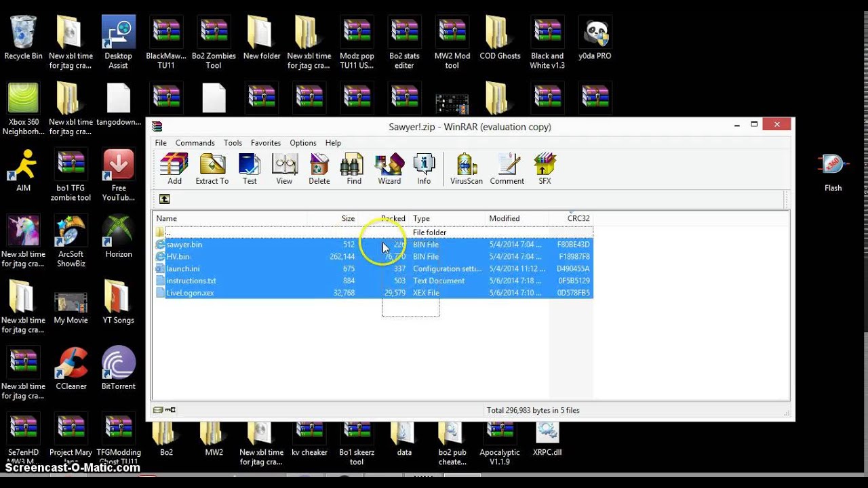Screen dimensions: 868x488
Task: Select the HV.bin file row
Action: [373, 257]
